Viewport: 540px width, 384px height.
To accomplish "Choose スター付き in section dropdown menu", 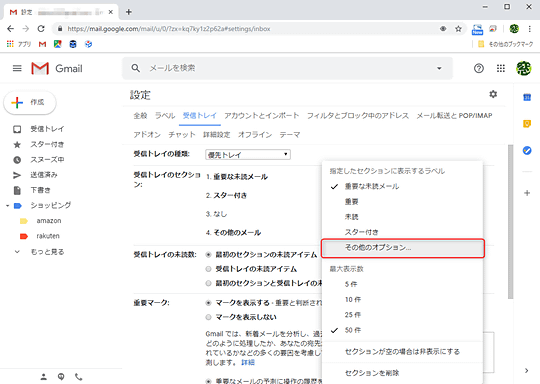I will [x=402, y=232].
